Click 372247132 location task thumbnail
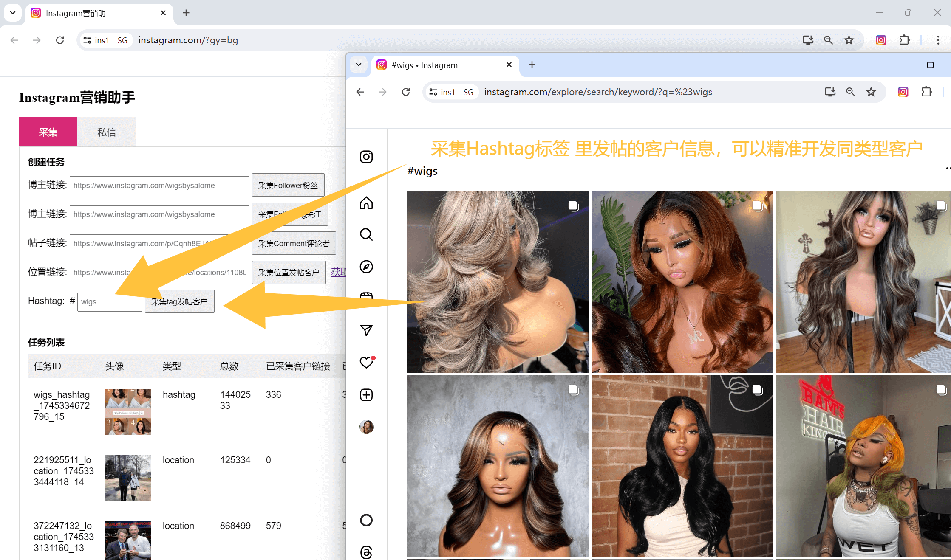The width and height of the screenshot is (951, 560). [x=128, y=540]
